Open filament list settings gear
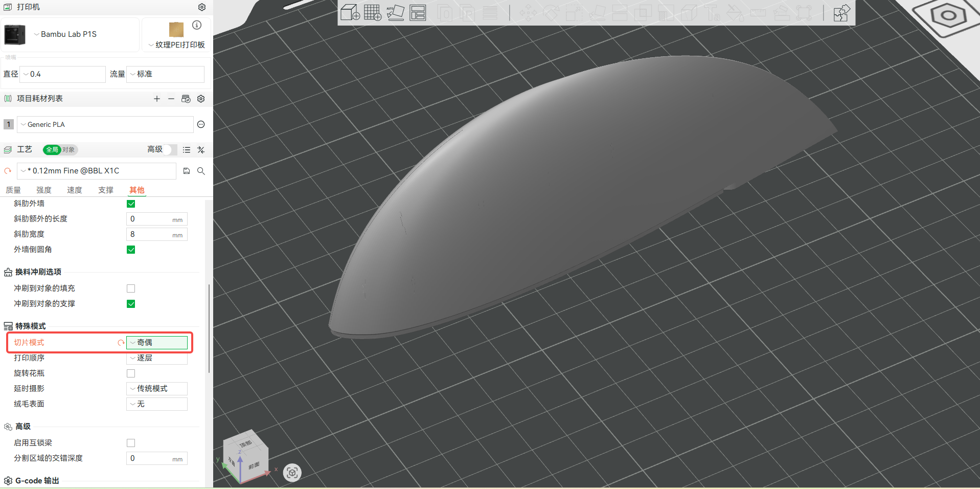 pyautogui.click(x=201, y=99)
